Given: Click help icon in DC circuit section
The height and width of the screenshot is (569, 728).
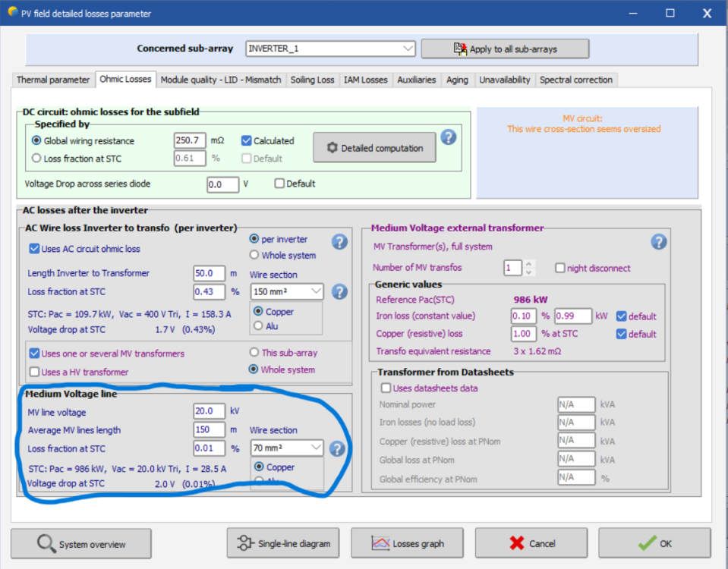Looking at the screenshot, I should pos(449,137).
